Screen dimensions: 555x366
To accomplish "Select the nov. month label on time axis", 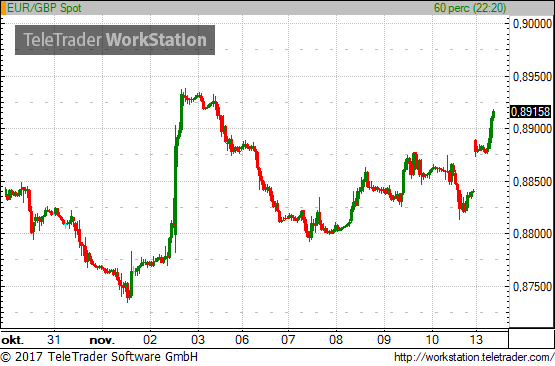I will click(102, 341).
